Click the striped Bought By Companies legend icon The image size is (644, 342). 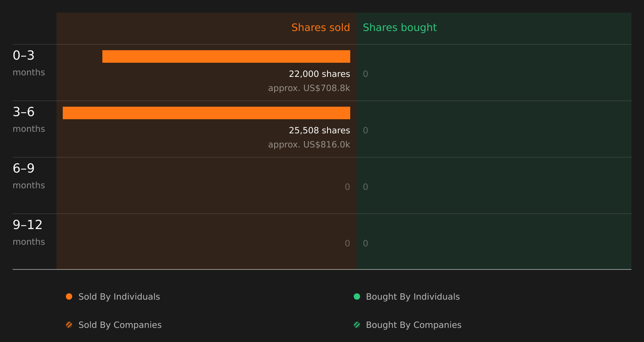(357, 325)
